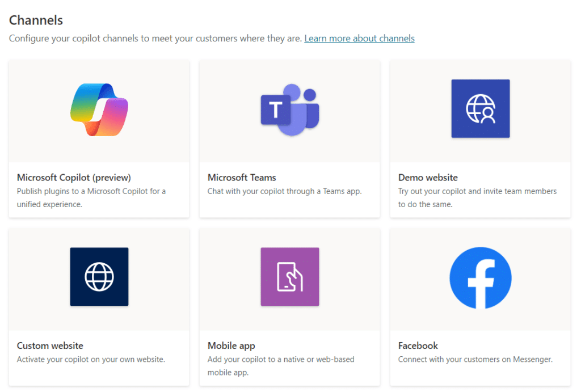Image resolution: width=581 pixels, height=392 pixels.
Task: Click the Microsoft Copilot rainbow logo icon
Action: coord(99,109)
